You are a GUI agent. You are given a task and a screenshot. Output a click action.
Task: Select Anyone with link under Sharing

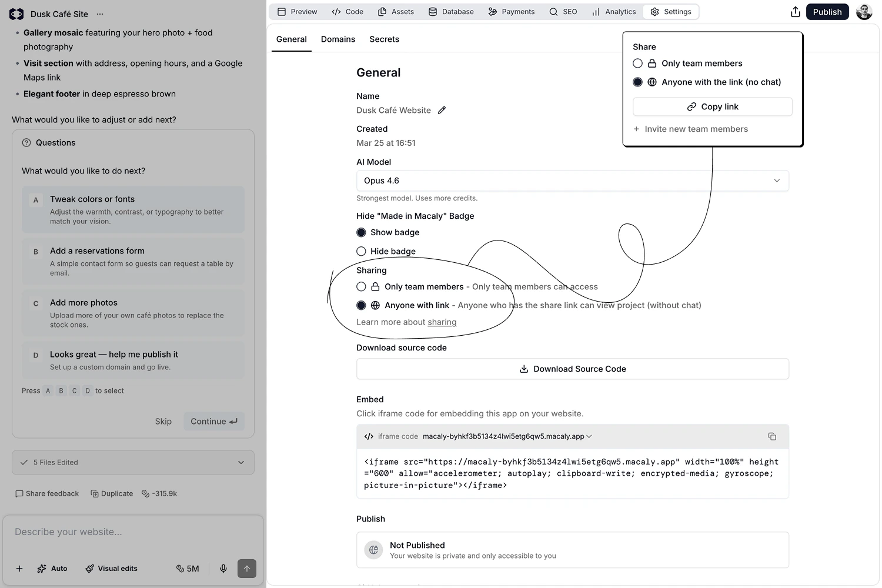[x=361, y=305]
